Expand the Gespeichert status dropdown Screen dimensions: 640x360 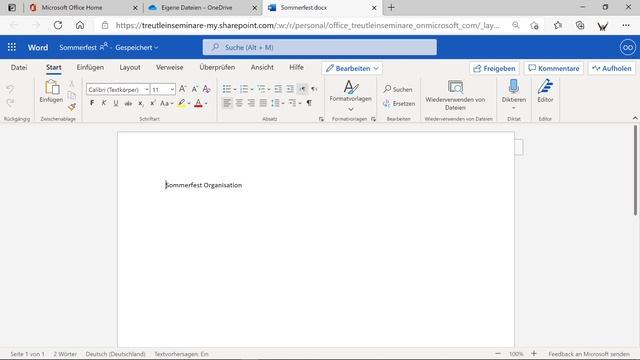click(x=136, y=47)
